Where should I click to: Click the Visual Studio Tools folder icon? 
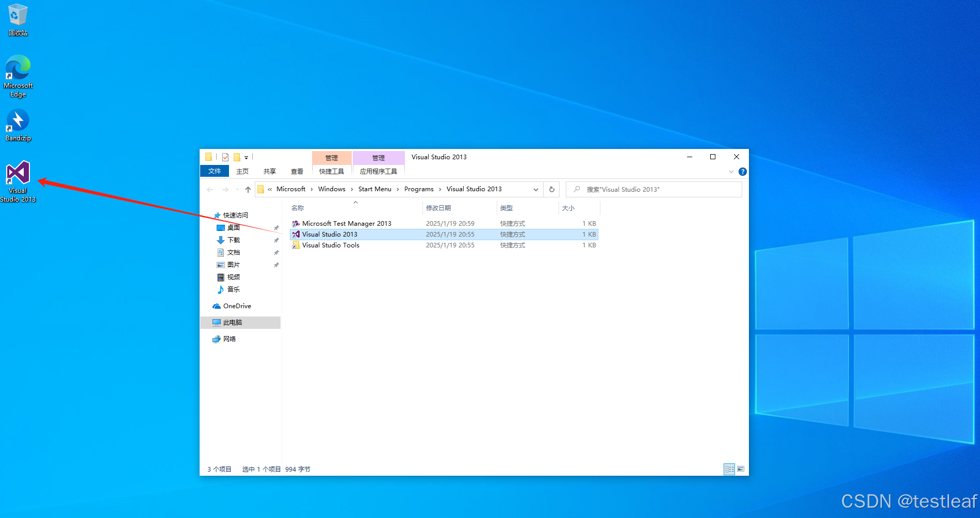click(x=296, y=245)
